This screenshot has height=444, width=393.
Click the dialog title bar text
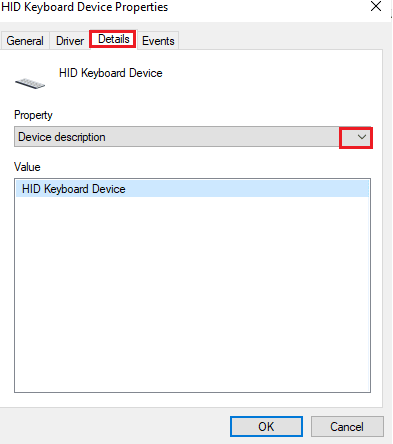[x=85, y=7]
